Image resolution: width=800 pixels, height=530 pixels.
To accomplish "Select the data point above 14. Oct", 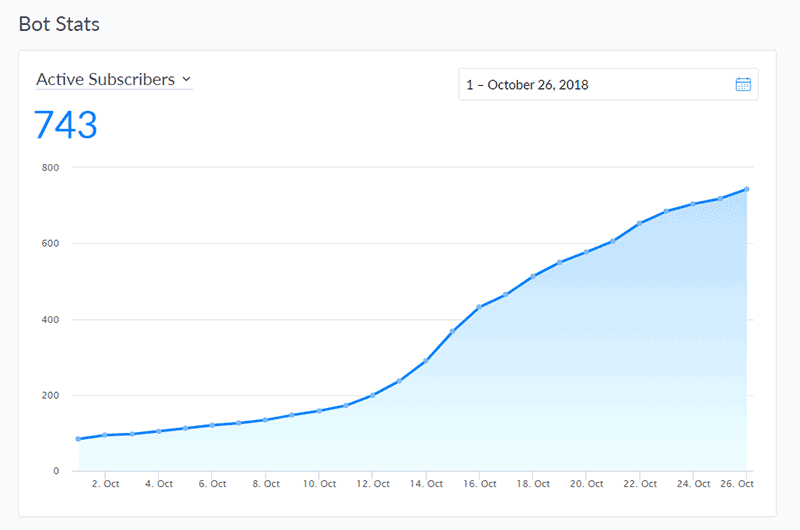I will coord(426,361).
